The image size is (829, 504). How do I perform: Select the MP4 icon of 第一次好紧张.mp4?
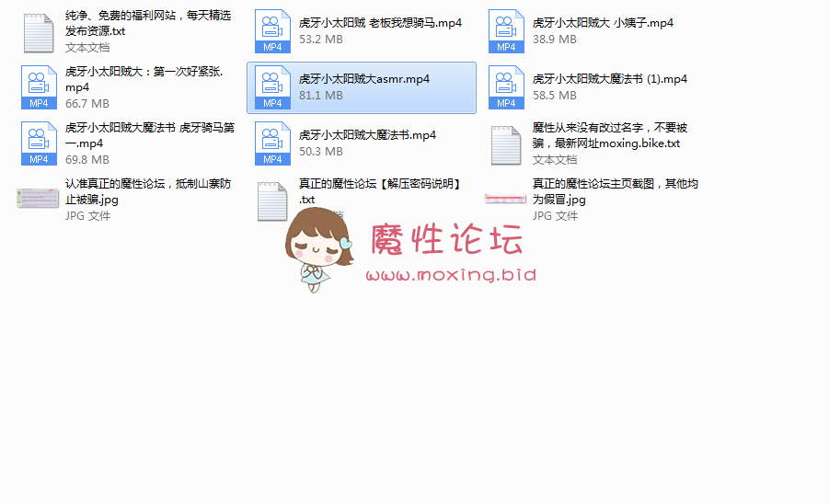(39, 87)
